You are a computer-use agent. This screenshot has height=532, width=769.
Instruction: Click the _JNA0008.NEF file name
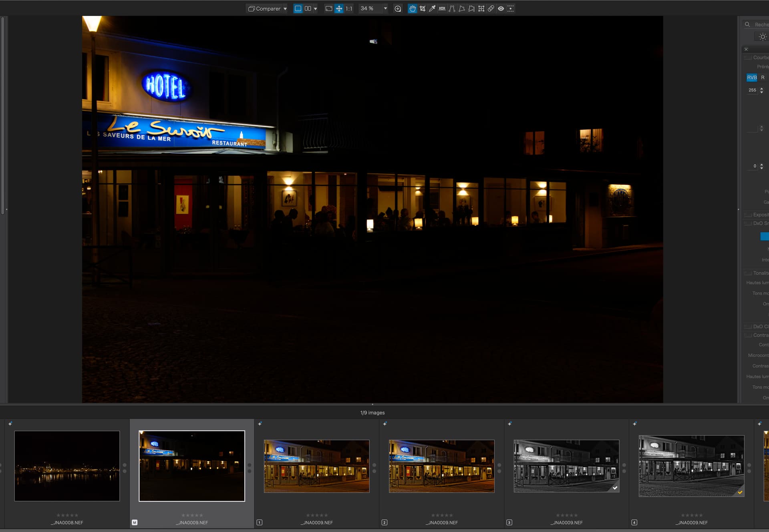(x=67, y=523)
